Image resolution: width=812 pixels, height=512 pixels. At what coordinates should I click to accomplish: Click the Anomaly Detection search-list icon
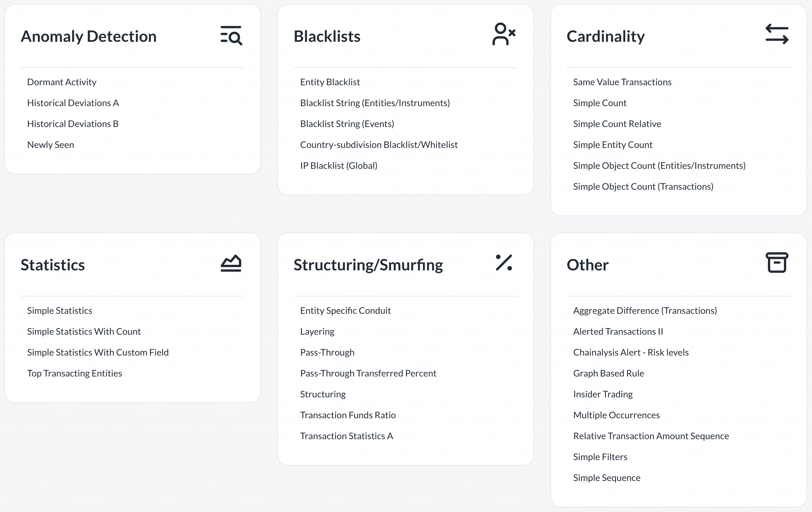(231, 35)
